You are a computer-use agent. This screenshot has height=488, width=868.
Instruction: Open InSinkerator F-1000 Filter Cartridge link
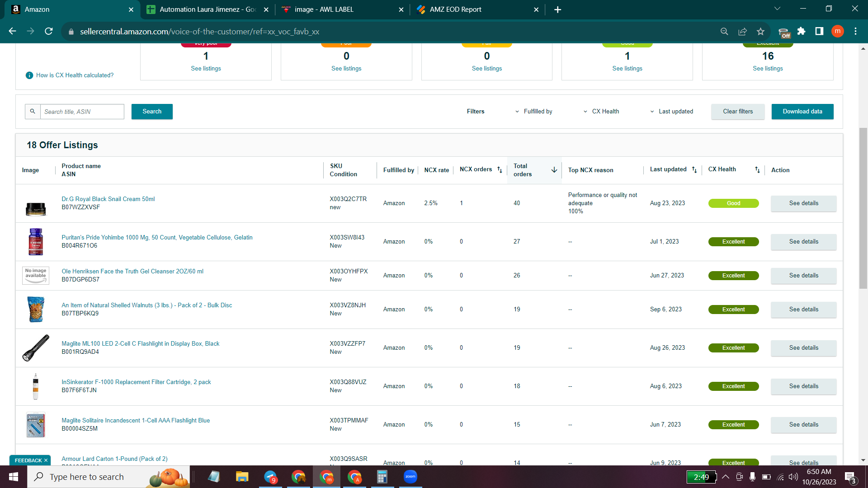click(x=136, y=382)
